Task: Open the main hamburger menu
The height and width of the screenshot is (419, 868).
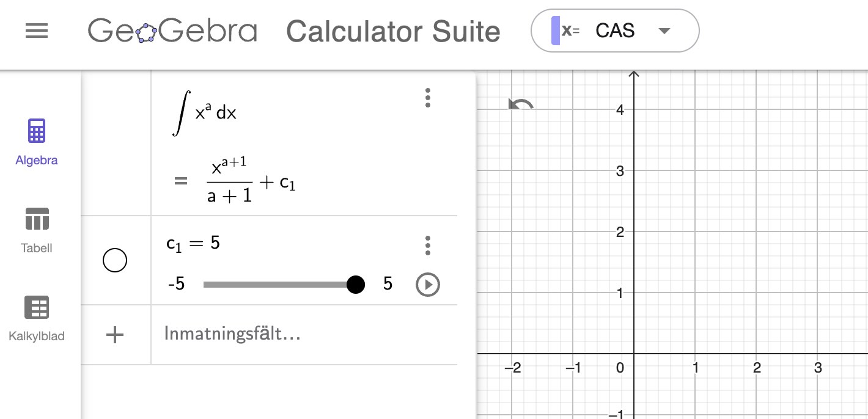Action: 36,31
